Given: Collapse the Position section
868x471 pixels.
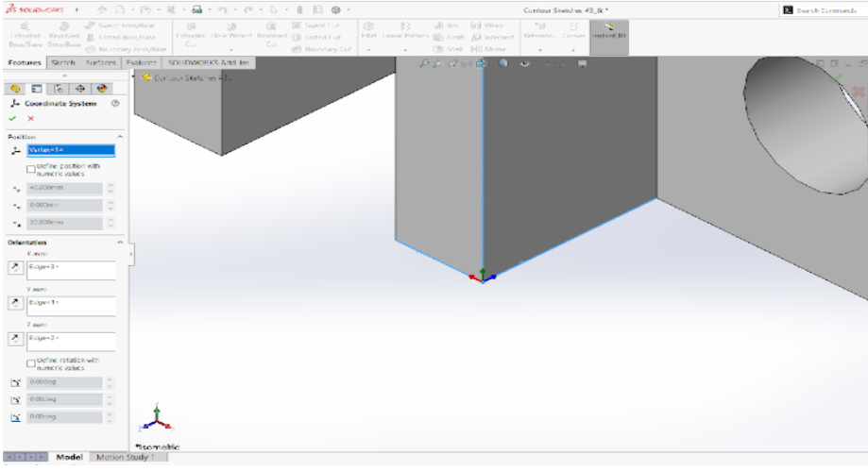Looking at the screenshot, I should 121,137.
